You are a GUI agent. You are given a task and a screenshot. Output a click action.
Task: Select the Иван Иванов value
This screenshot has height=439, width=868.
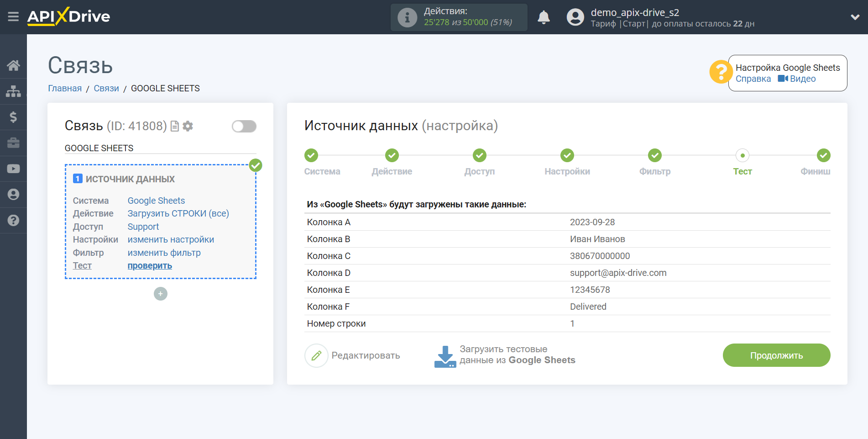(597, 239)
